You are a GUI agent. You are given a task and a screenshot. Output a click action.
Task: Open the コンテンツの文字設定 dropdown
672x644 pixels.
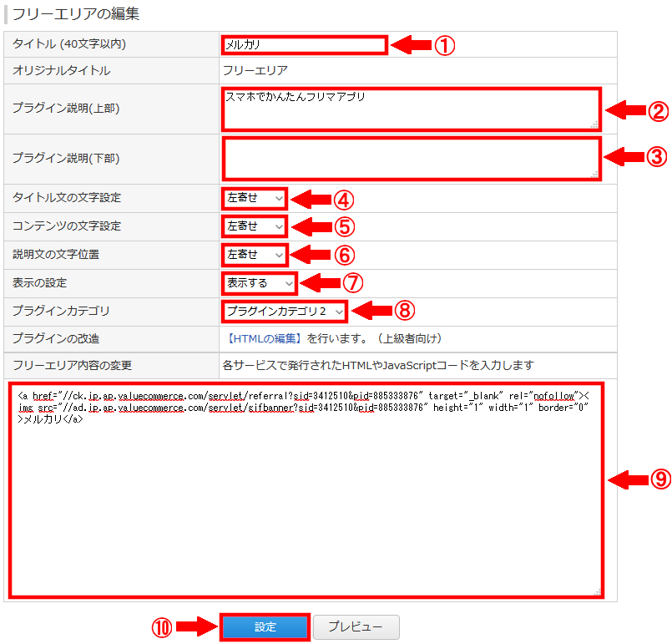(x=255, y=226)
